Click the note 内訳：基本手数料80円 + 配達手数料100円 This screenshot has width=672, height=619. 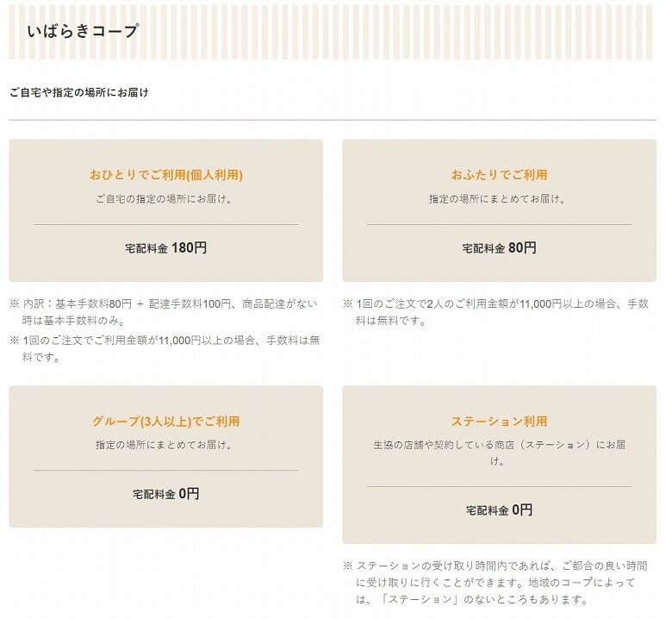coord(164,312)
